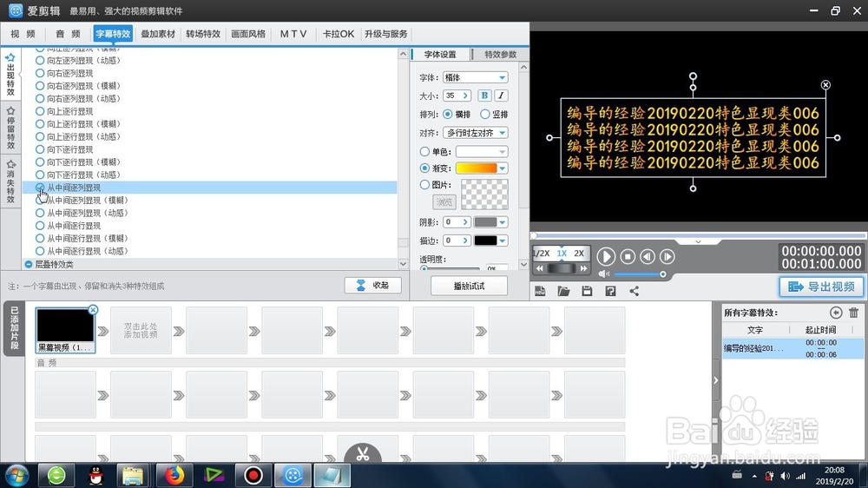
Task: Switch to 视频 tab
Action: pyautogui.click(x=23, y=34)
